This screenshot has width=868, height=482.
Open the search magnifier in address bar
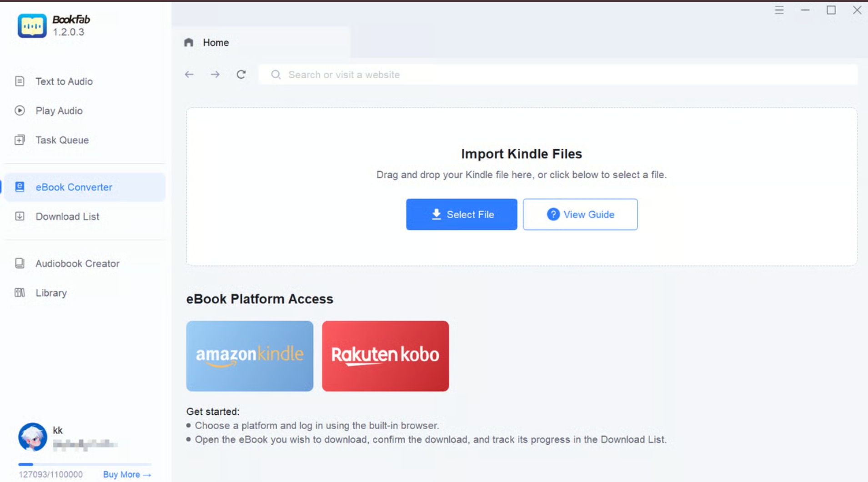click(x=276, y=75)
